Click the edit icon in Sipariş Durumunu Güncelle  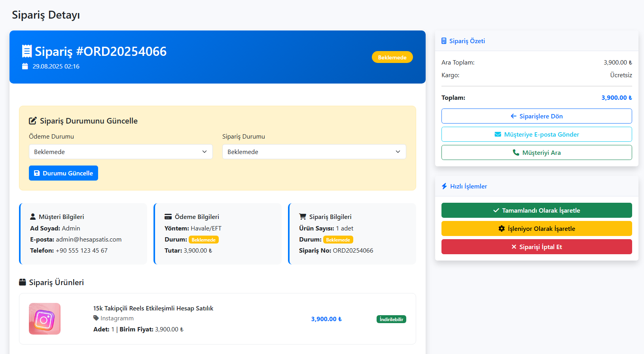point(33,121)
